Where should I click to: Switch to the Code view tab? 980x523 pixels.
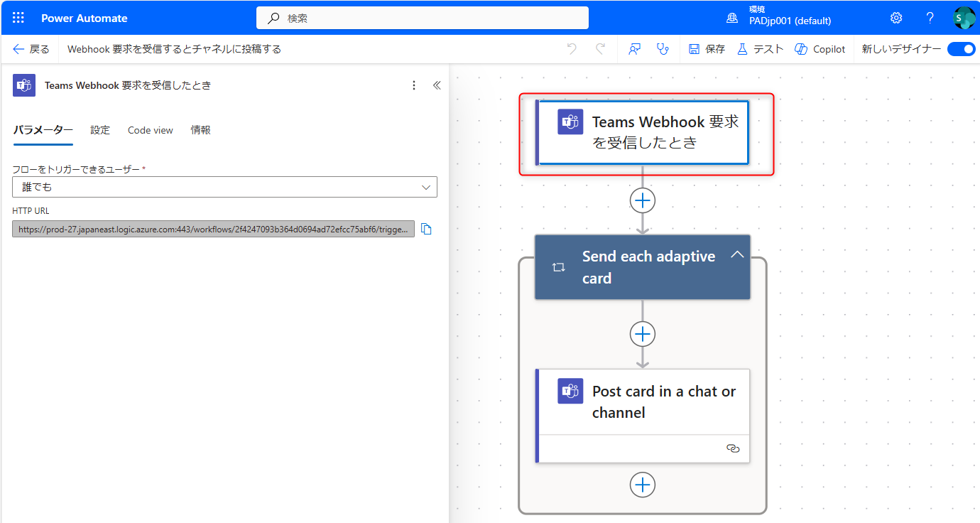coord(150,130)
